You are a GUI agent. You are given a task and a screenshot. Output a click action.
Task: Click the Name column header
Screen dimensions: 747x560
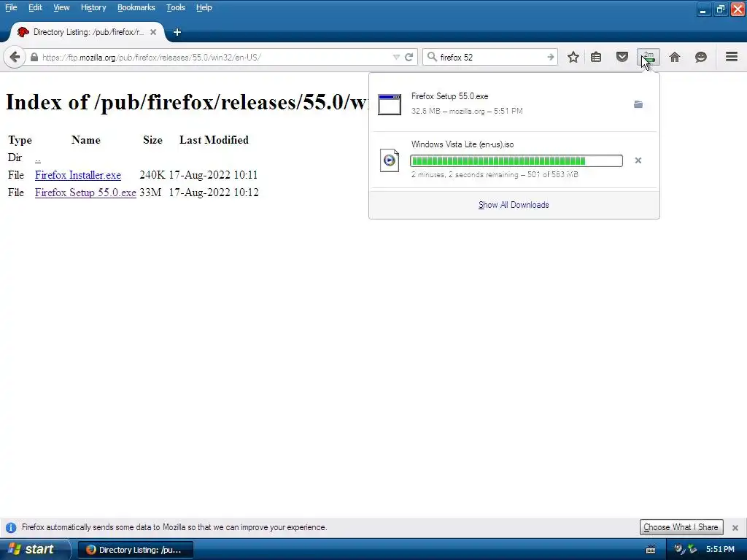tap(86, 140)
